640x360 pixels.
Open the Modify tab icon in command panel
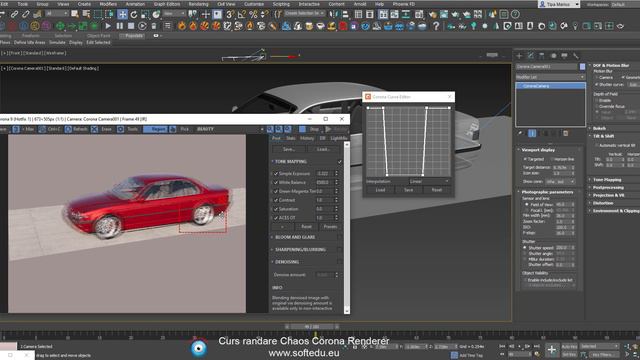(x=531, y=56)
